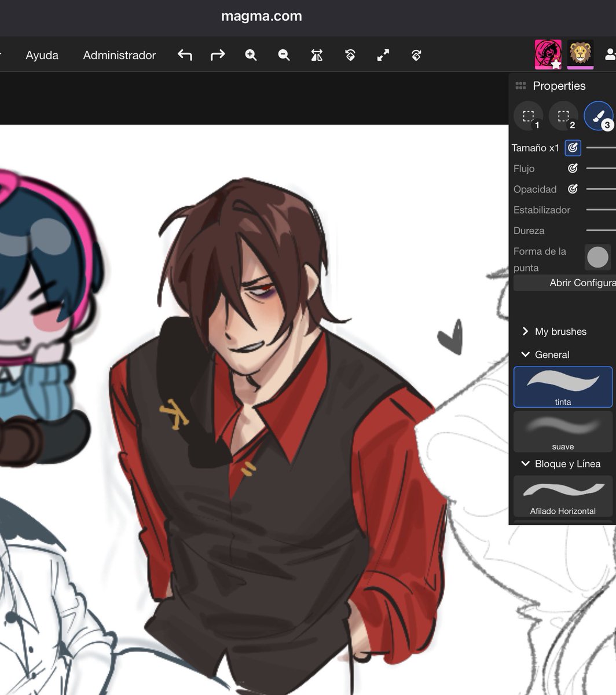
Task: Click the fit-to-screen arrows icon
Action: pos(383,55)
